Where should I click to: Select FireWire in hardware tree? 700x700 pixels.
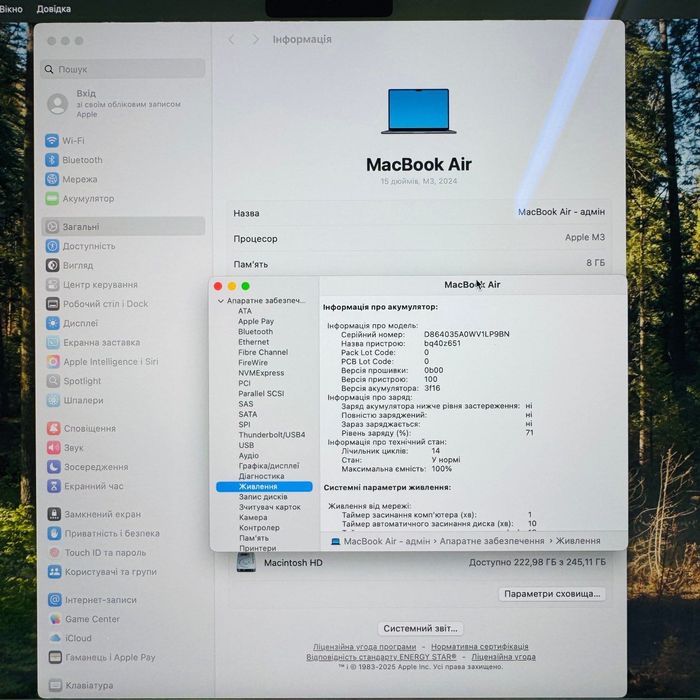tap(253, 362)
